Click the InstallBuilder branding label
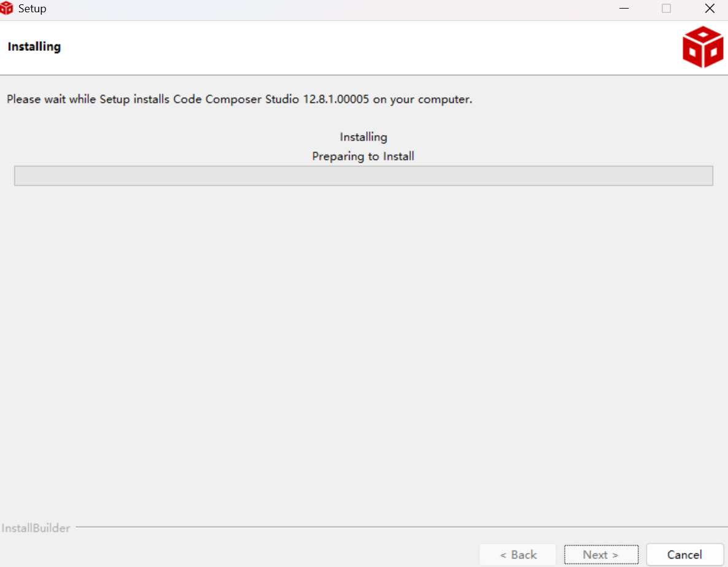 point(37,528)
